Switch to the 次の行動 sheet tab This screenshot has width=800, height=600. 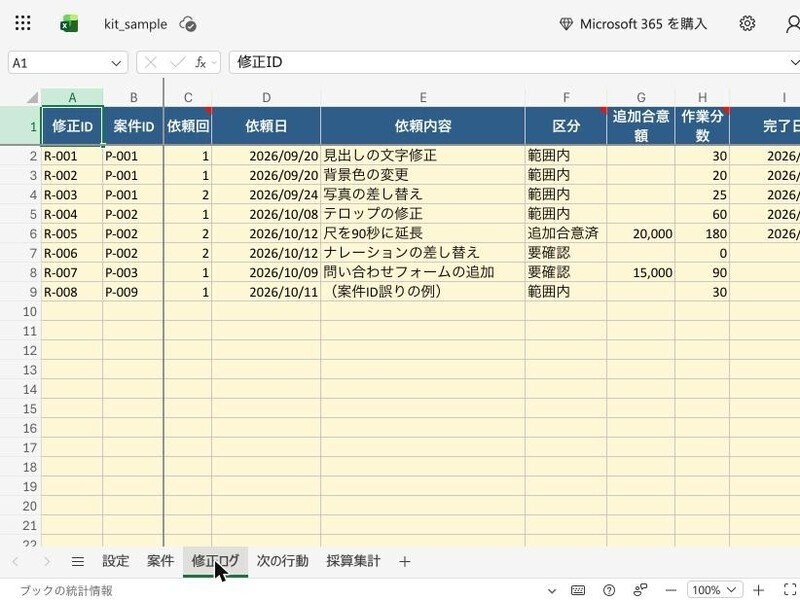(283, 561)
